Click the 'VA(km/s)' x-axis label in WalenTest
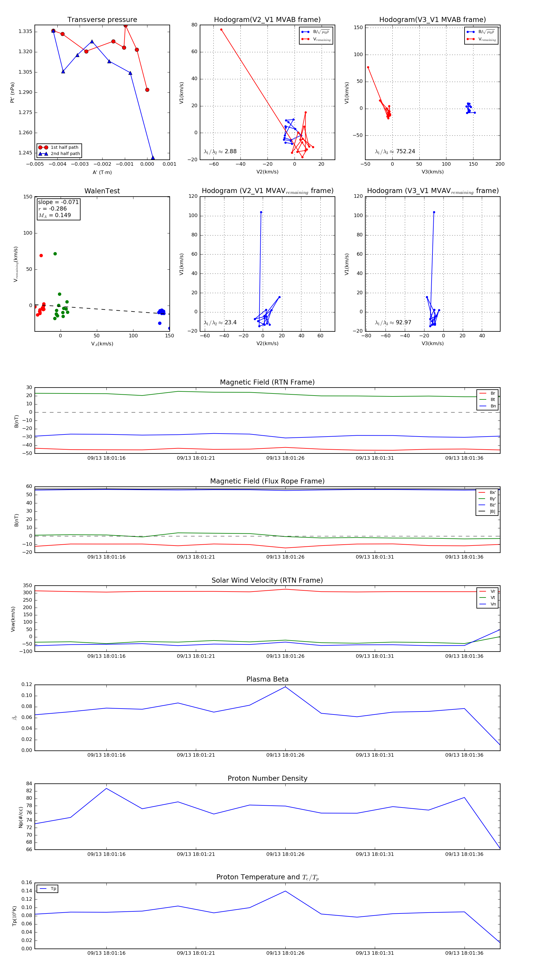The width and height of the screenshot is (535, 980). point(102,344)
